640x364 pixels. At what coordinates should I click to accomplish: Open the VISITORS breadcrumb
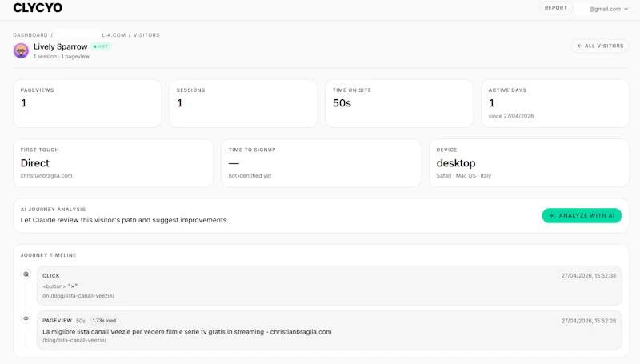click(146, 35)
